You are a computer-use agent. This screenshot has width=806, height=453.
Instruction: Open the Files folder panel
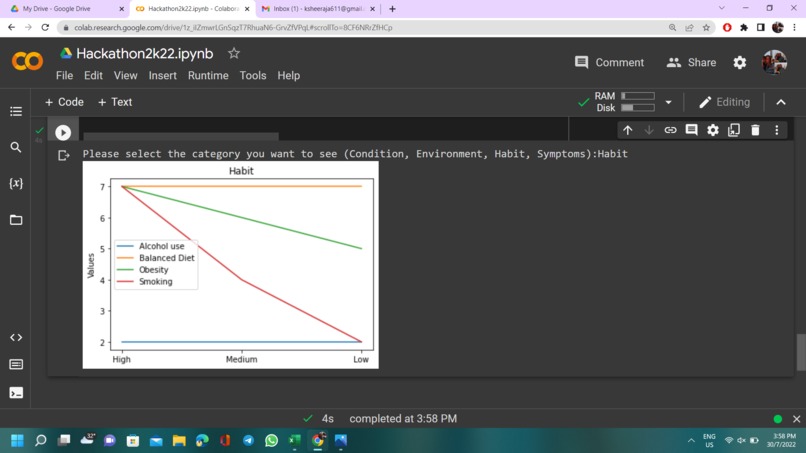(16, 220)
